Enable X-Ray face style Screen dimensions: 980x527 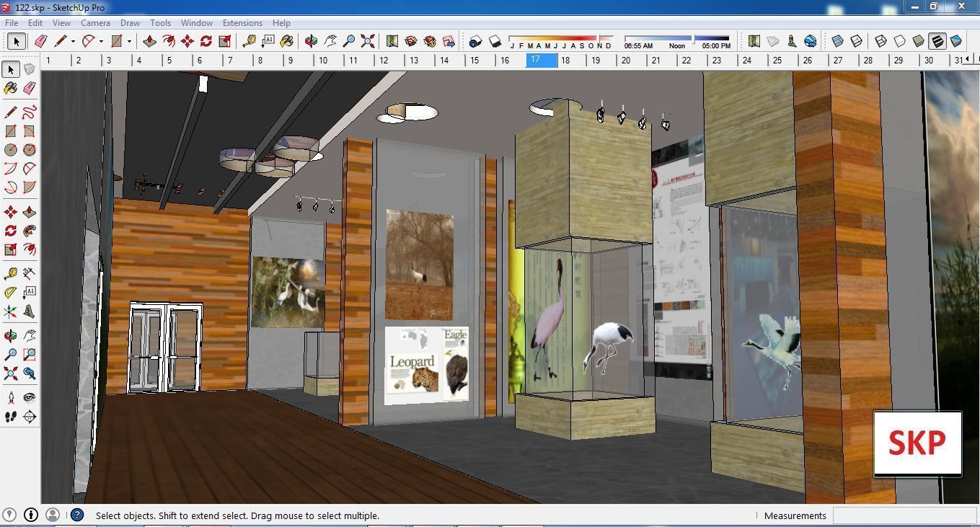tap(838, 41)
